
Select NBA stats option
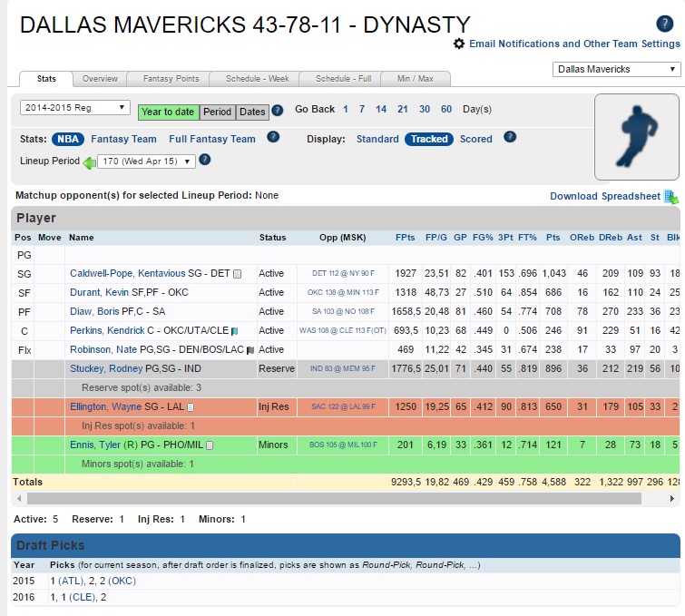(x=68, y=139)
